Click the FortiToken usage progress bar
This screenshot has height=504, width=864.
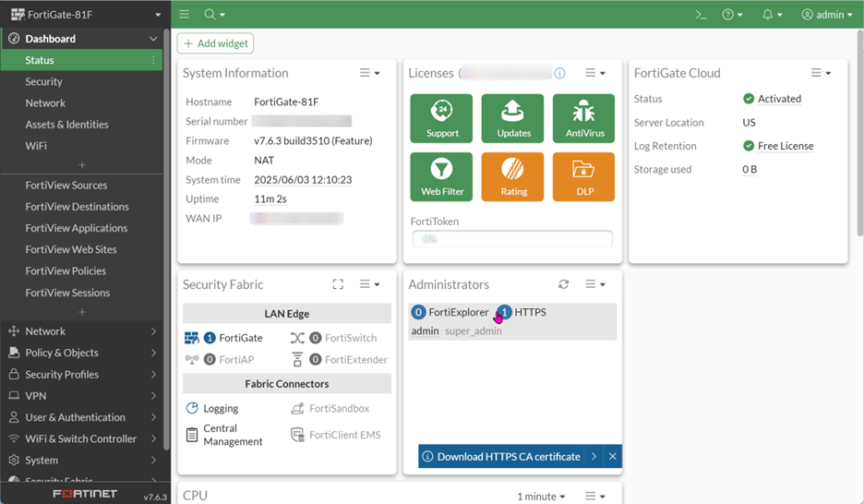511,239
